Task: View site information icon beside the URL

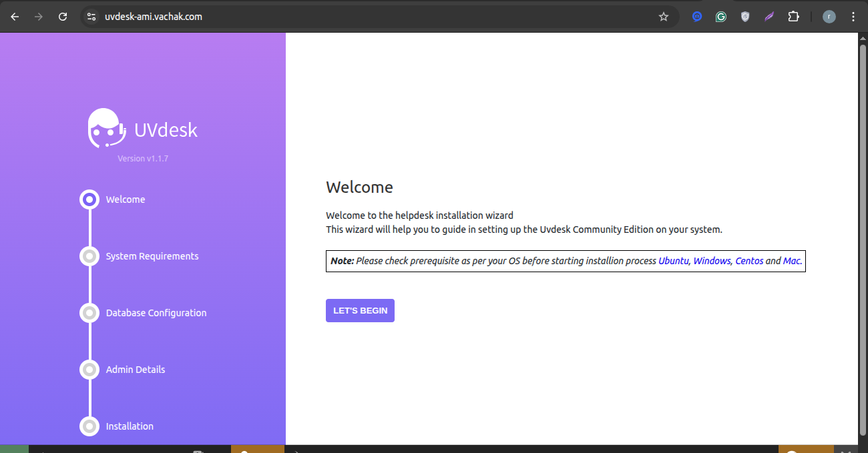Action: 91,17
